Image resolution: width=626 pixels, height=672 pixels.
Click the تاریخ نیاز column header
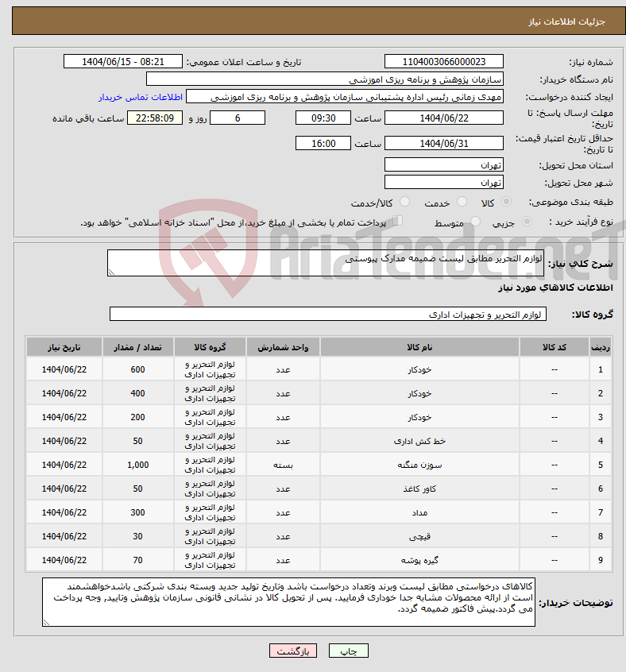pyautogui.click(x=64, y=347)
